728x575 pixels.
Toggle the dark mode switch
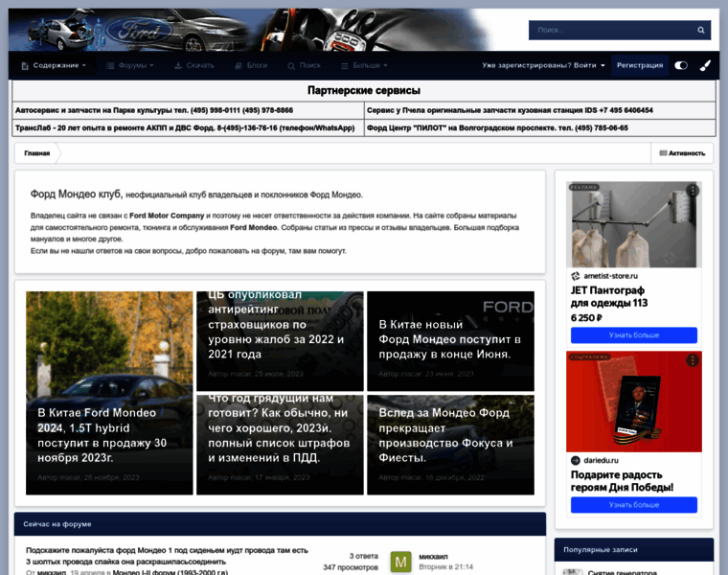tap(681, 65)
